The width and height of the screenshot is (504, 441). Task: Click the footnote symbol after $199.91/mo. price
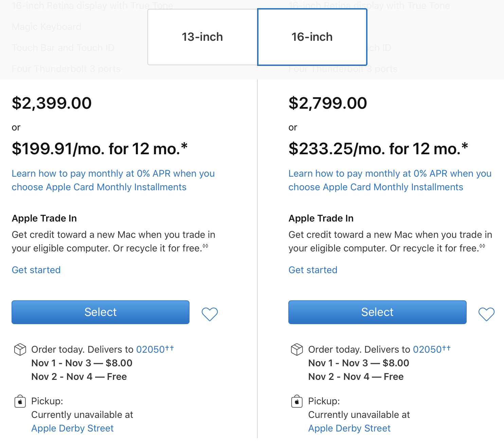point(184,146)
